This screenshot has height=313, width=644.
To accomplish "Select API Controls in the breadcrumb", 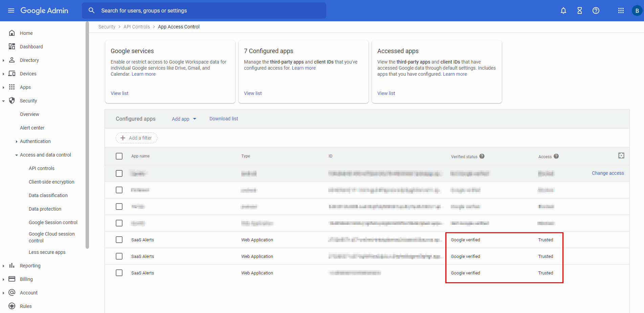I will tap(137, 26).
